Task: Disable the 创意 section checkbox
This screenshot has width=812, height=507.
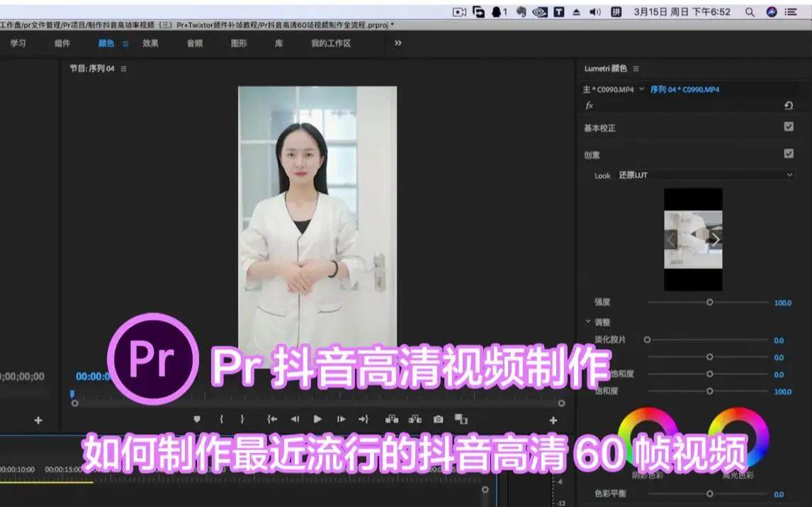Action: (x=789, y=154)
